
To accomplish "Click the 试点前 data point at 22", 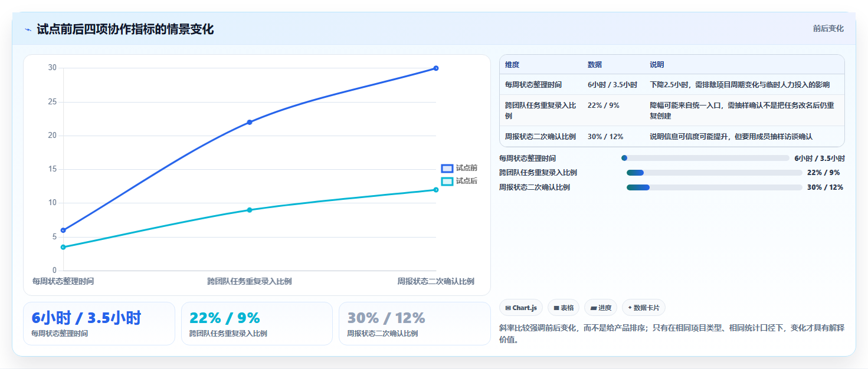I will [250, 122].
